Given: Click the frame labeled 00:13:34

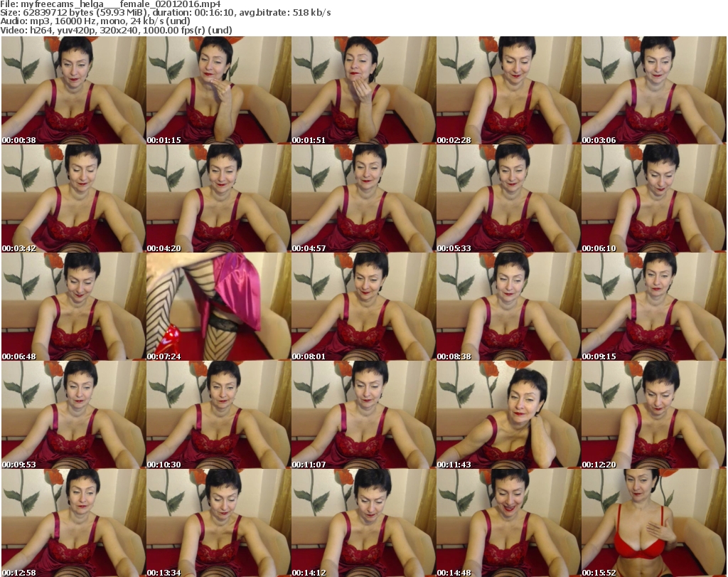Looking at the screenshot, I should [x=219, y=523].
